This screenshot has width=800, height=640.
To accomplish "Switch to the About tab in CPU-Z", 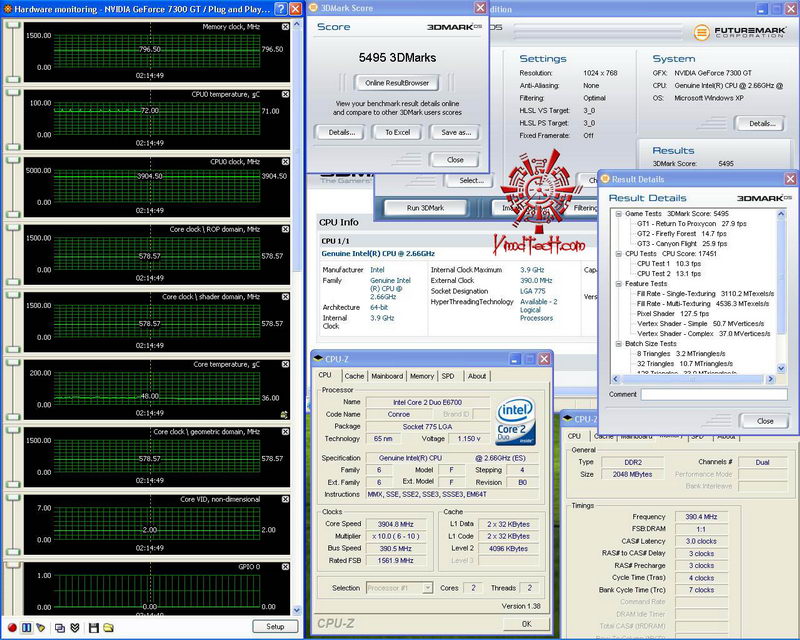I will click(477, 376).
